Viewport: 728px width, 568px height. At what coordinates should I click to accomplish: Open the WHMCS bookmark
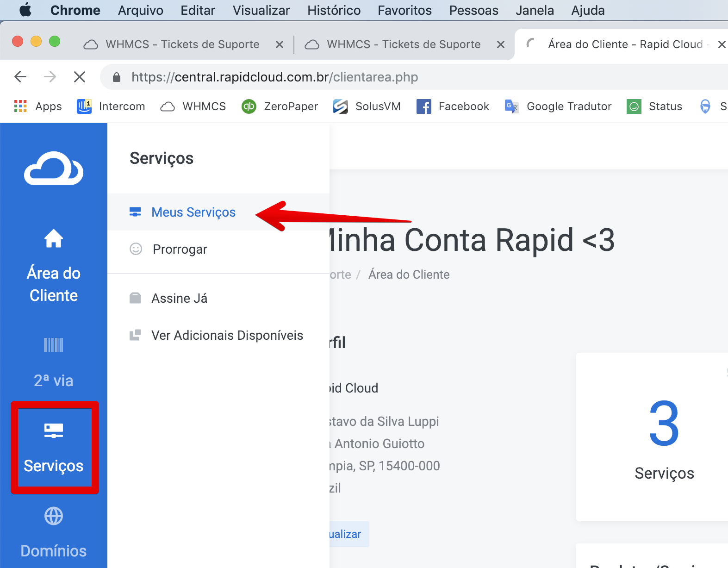pyautogui.click(x=193, y=106)
